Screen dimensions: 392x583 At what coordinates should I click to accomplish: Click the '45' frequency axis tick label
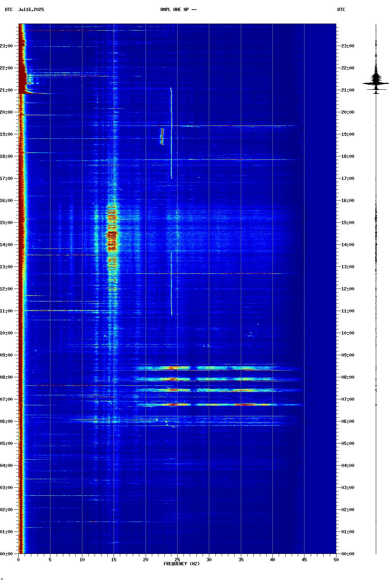tap(304, 560)
